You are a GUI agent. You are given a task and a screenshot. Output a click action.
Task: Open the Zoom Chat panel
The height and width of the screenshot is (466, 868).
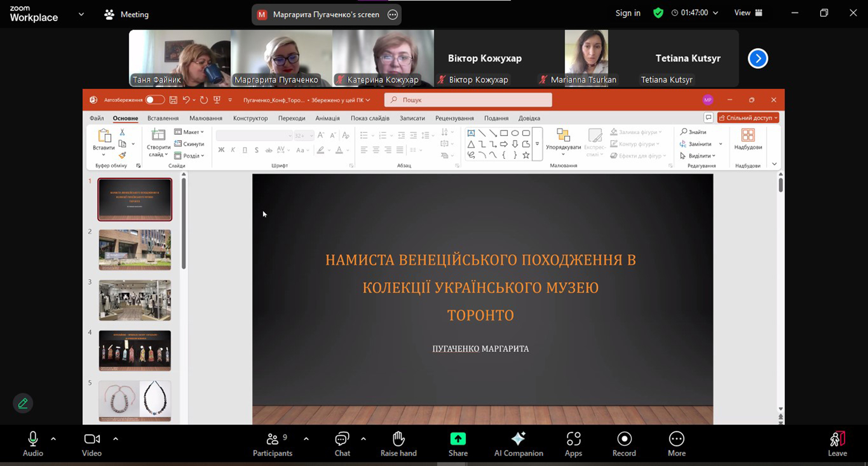pos(342,443)
